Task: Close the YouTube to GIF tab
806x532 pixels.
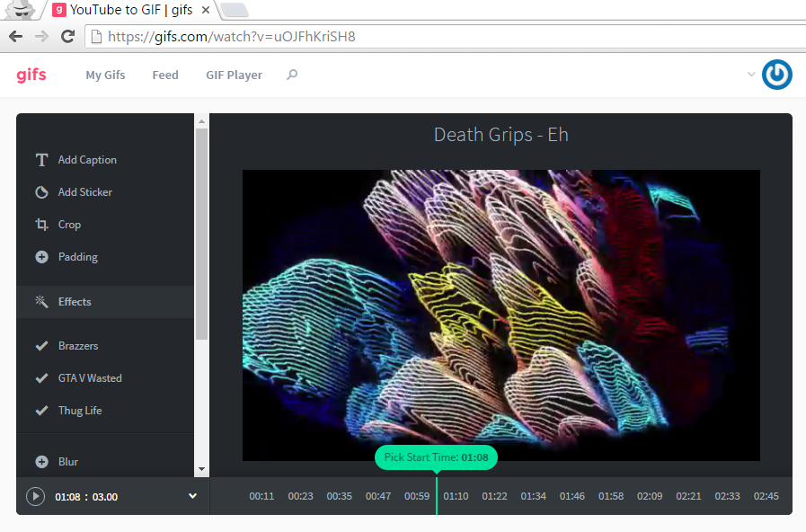Action: click(206, 10)
